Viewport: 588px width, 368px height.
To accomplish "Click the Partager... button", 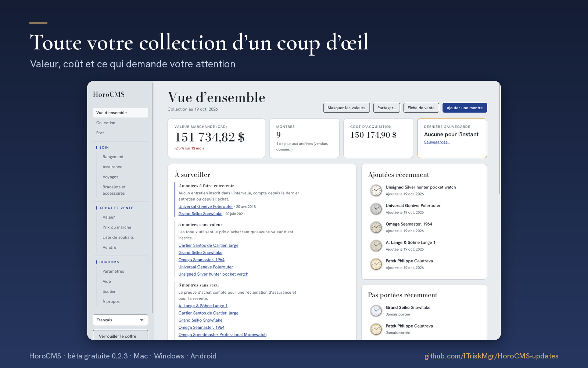I will pos(387,108).
